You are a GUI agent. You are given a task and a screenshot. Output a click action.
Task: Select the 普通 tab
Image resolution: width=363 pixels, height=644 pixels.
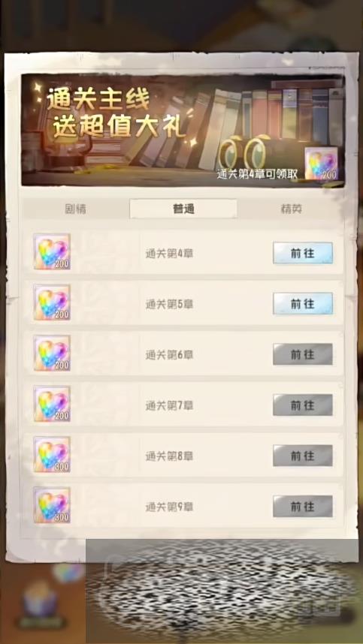pos(183,209)
